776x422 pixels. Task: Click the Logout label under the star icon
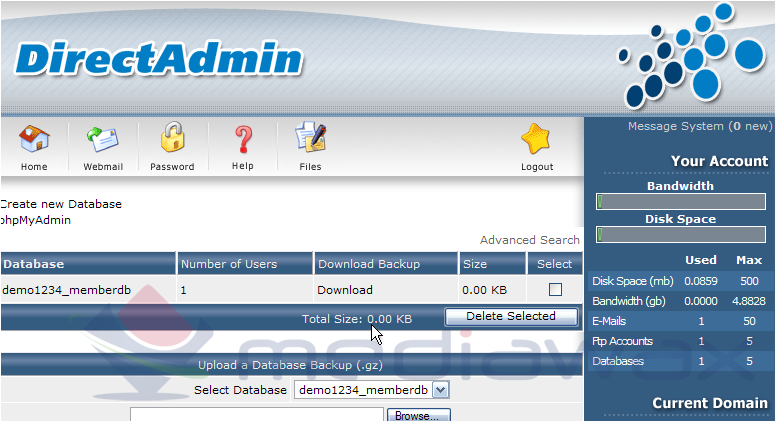click(537, 167)
